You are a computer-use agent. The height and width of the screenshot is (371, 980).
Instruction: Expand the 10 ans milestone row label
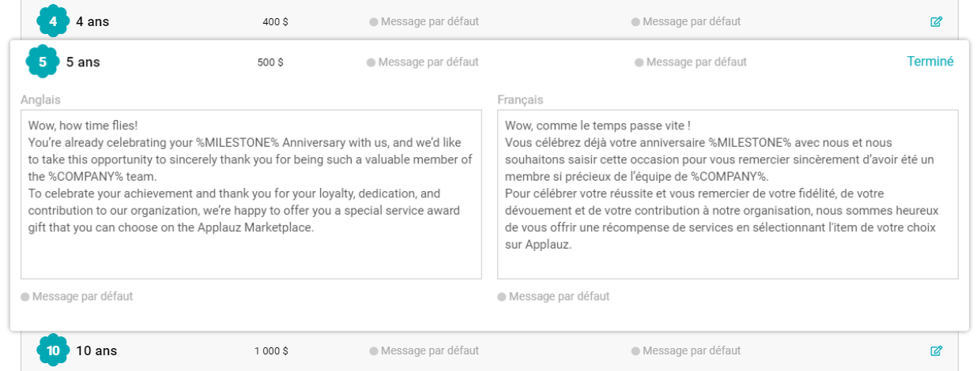click(x=96, y=350)
